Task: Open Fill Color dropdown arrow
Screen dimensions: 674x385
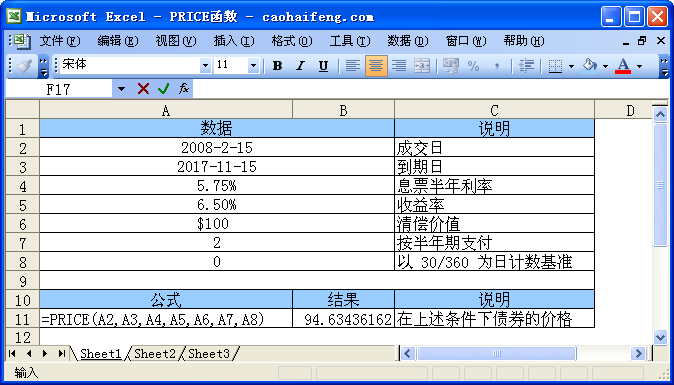Action: [x=605, y=66]
